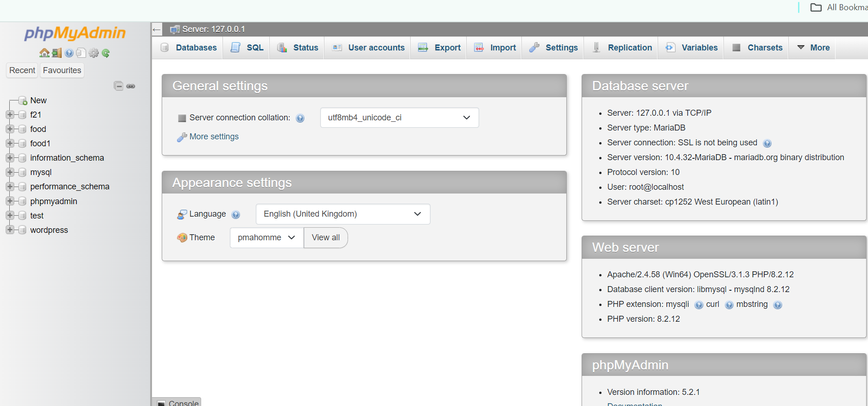The height and width of the screenshot is (406, 868).
Task: Reload navigation panel with green refresh icon
Action: tap(106, 53)
